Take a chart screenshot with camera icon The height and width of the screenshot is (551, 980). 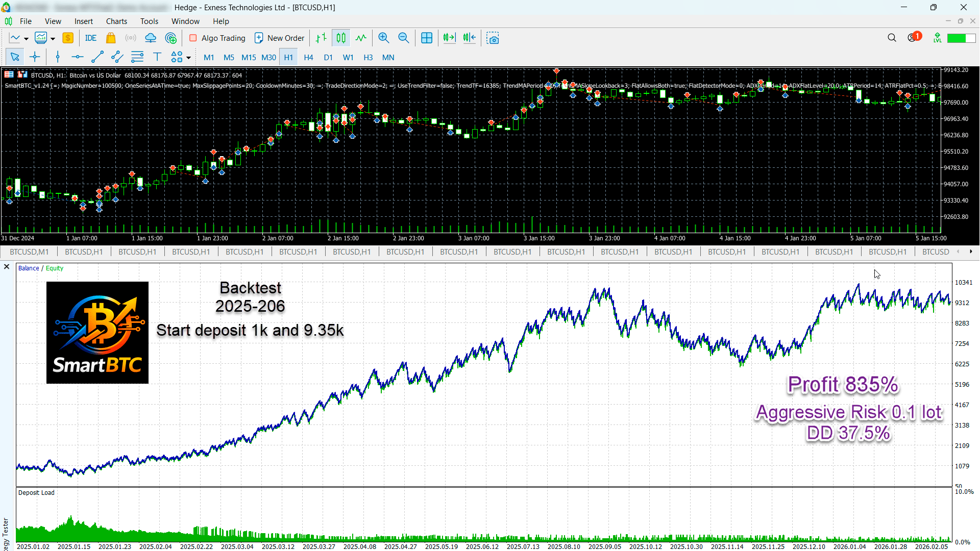(x=493, y=38)
